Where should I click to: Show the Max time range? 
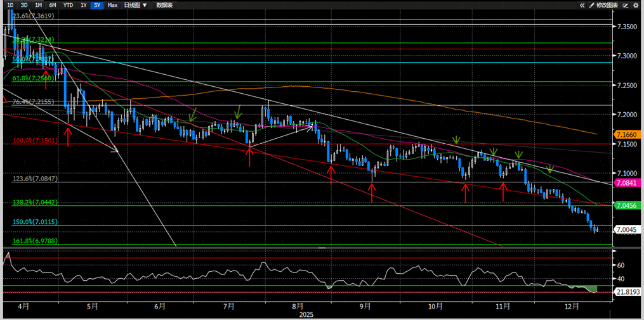tap(112, 5)
